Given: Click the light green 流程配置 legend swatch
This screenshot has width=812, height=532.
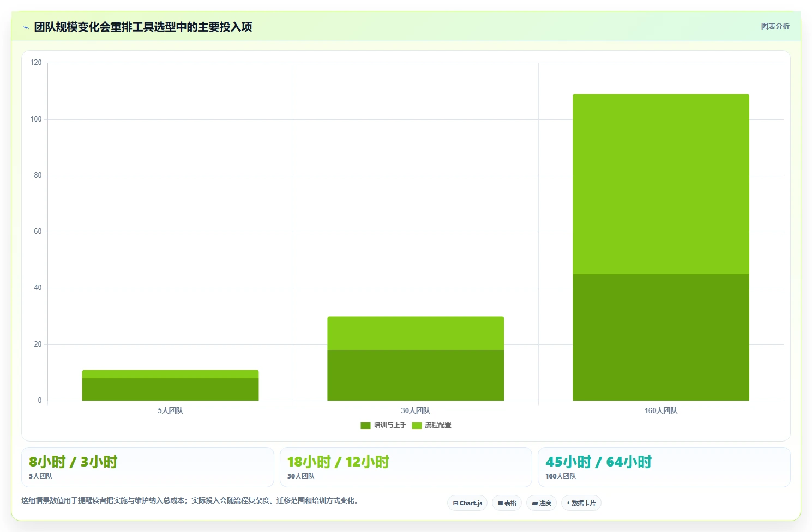Looking at the screenshot, I should click(x=417, y=425).
